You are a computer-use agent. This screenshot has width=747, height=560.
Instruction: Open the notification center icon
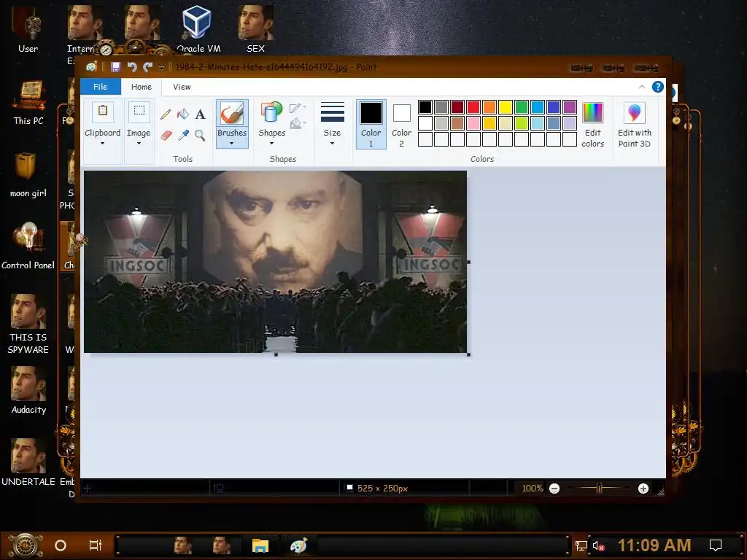point(715,545)
